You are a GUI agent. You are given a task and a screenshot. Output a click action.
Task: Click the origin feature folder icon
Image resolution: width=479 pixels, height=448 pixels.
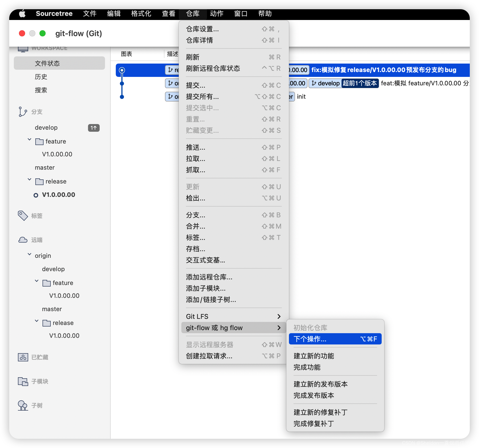(x=47, y=283)
